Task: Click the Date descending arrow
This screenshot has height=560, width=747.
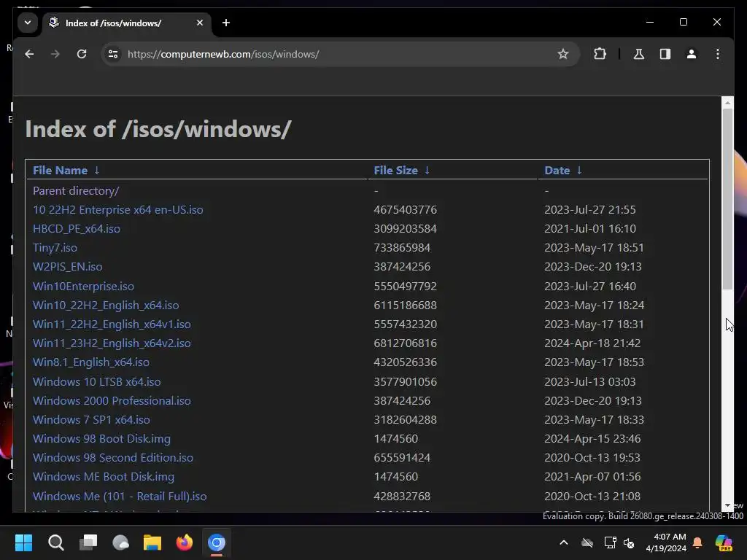Action: click(578, 171)
